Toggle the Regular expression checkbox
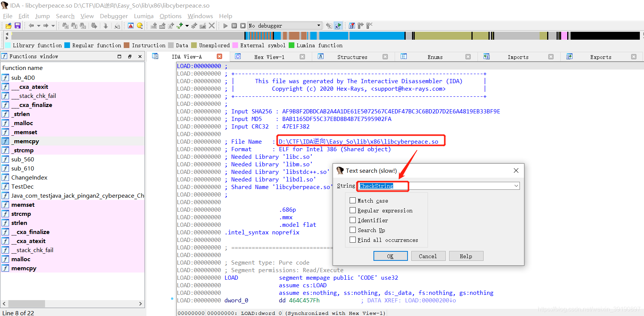Image resolution: width=644 pixels, height=316 pixels. tap(353, 210)
